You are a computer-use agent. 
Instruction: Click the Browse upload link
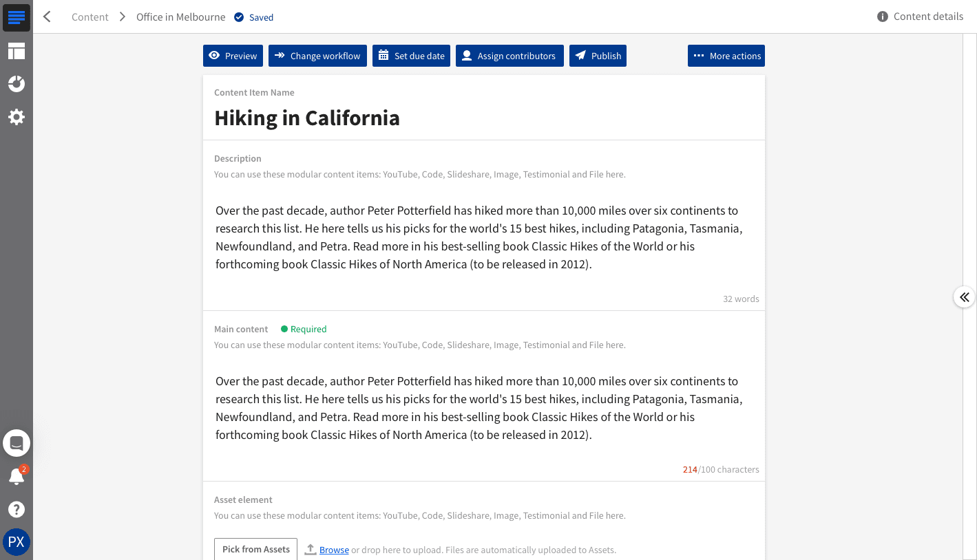point(334,550)
